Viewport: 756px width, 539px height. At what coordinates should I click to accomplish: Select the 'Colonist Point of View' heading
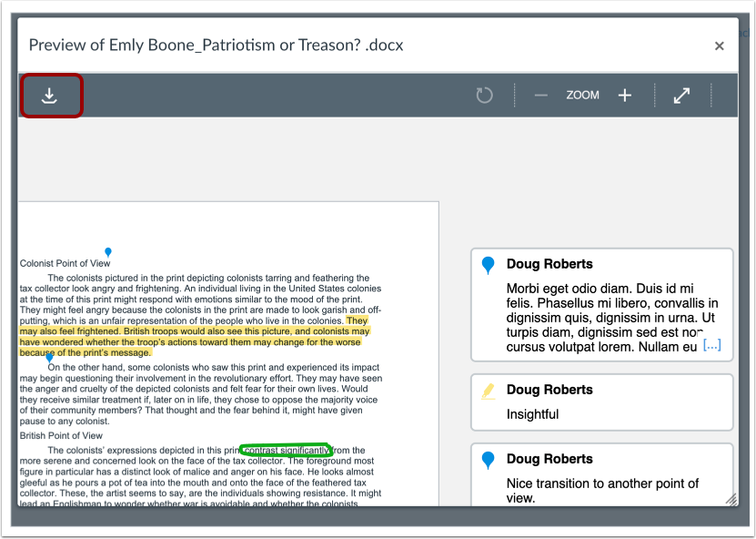(66, 263)
